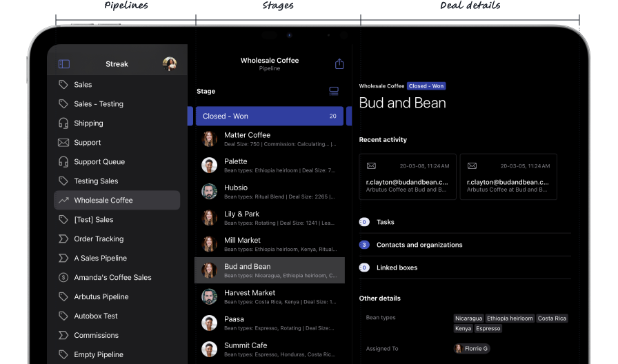The height and width of the screenshot is (364, 618).
Task: Select the Bud and Bean deal row
Action: point(270,270)
